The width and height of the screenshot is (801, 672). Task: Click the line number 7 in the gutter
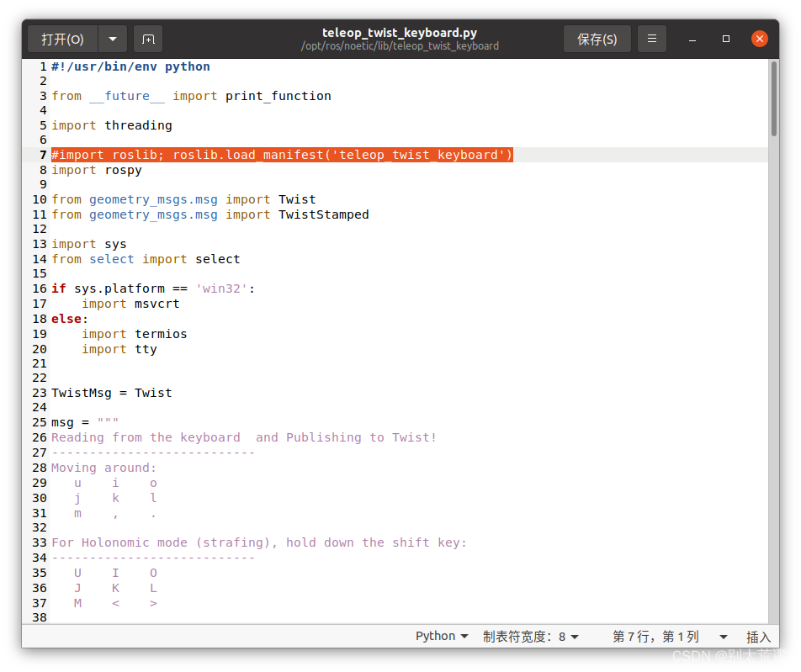click(40, 155)
